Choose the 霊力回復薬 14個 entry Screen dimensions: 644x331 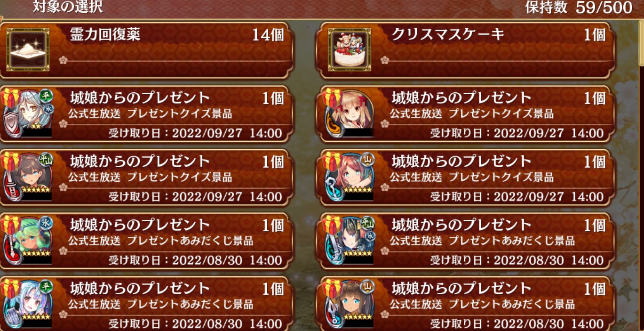pyautogui.click(x=147, y=50)
